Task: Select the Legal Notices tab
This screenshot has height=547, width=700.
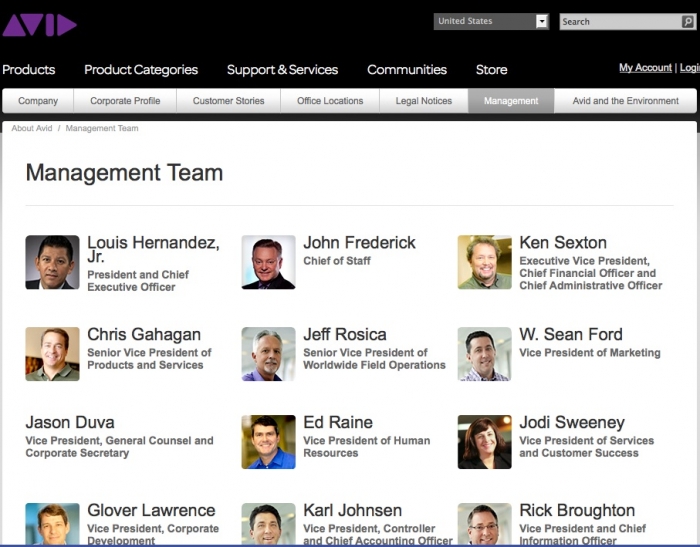Action: (x=424, y=101)
